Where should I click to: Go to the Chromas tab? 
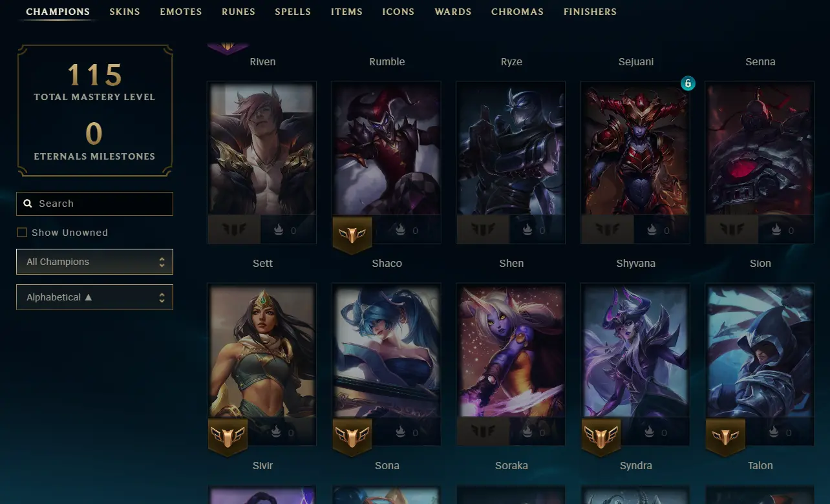click(517, 12)
